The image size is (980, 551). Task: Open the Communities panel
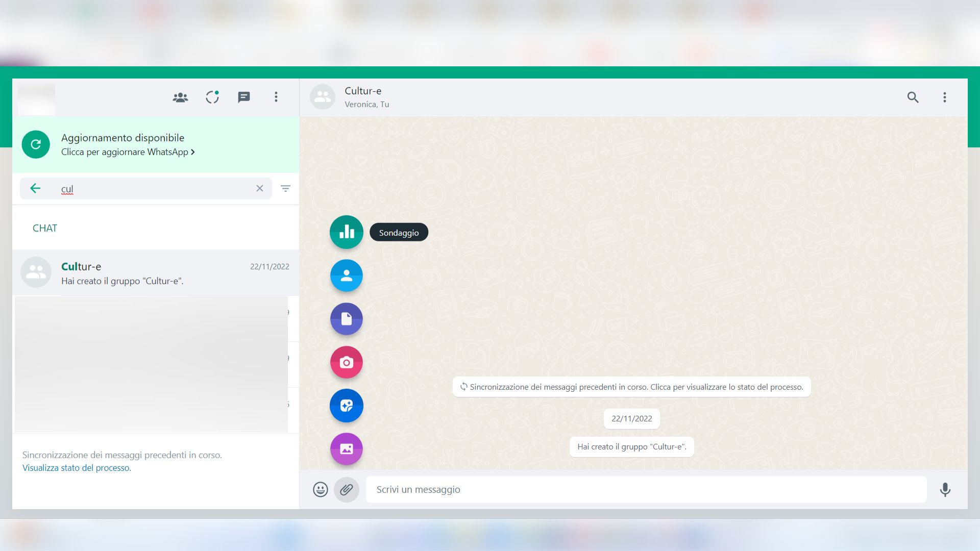(180, 97)
